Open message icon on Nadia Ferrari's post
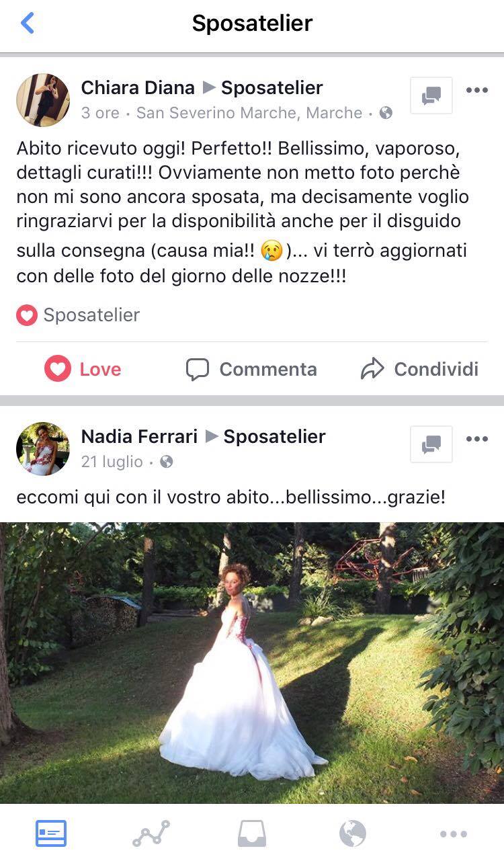Screen dimensions: 504x861 click(x=431, y=444)
